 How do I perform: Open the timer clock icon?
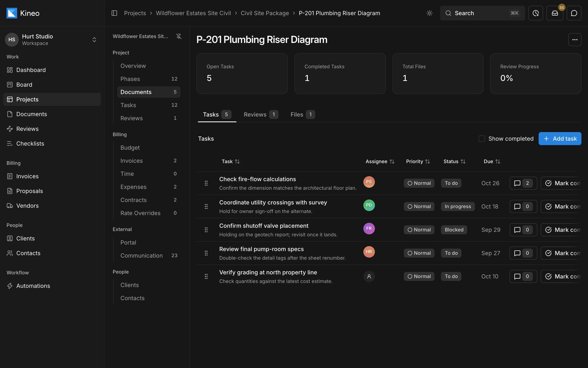click(x=536, y=13)
